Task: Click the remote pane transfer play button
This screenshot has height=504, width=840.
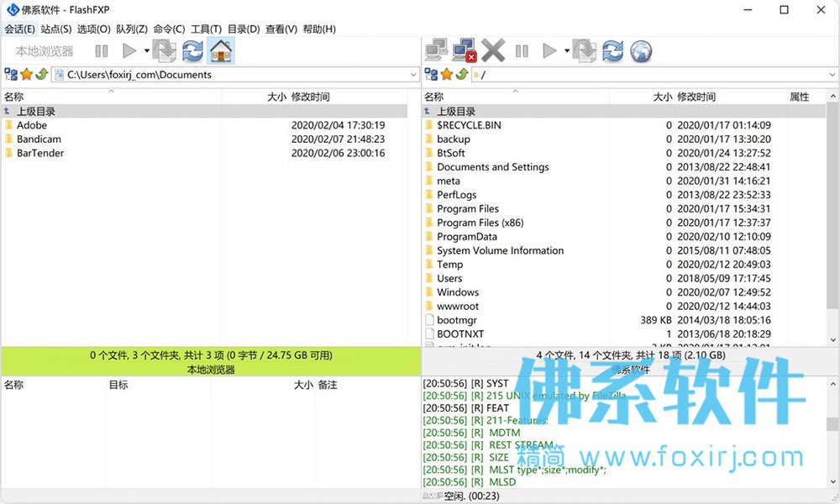Action: click(x=549, y=51)
